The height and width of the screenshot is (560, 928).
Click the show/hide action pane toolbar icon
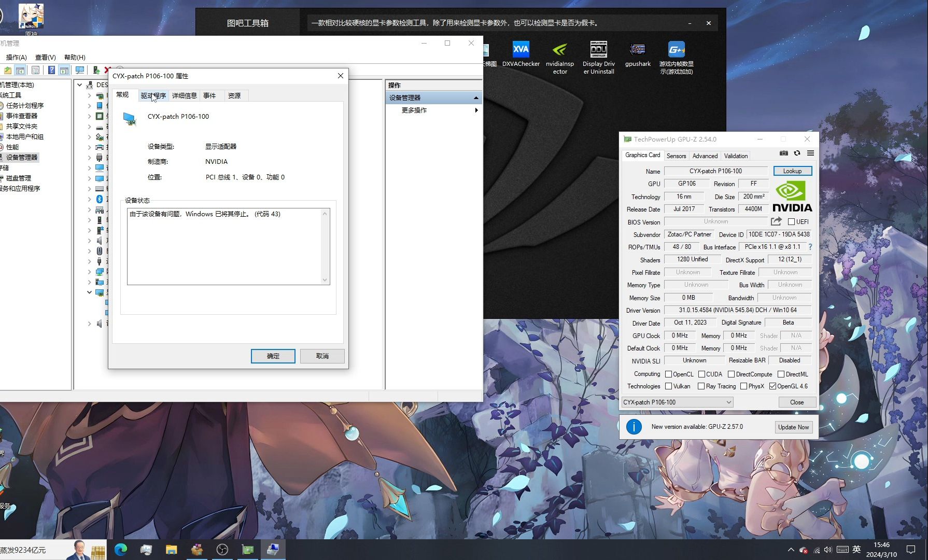[x=64, y=70]
